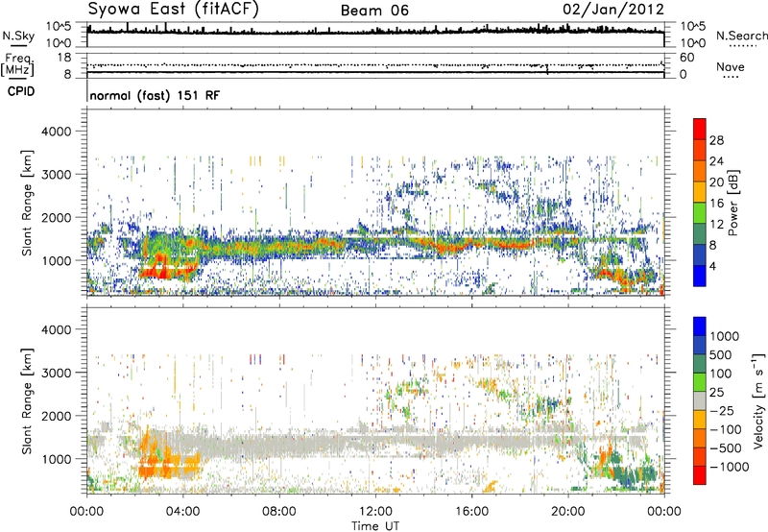Click the 'CPID' label
768x532 pixels.
point(21,91)
